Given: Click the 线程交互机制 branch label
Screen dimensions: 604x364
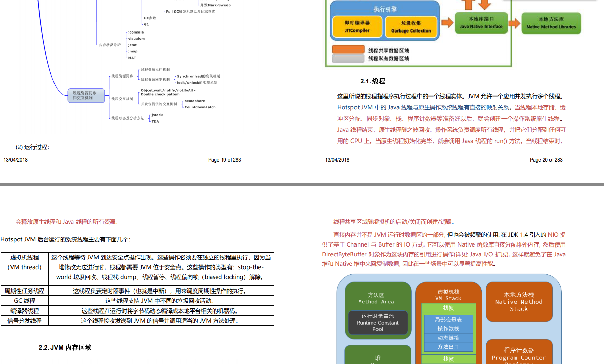Looking at the screenshot, I should 122,99.
